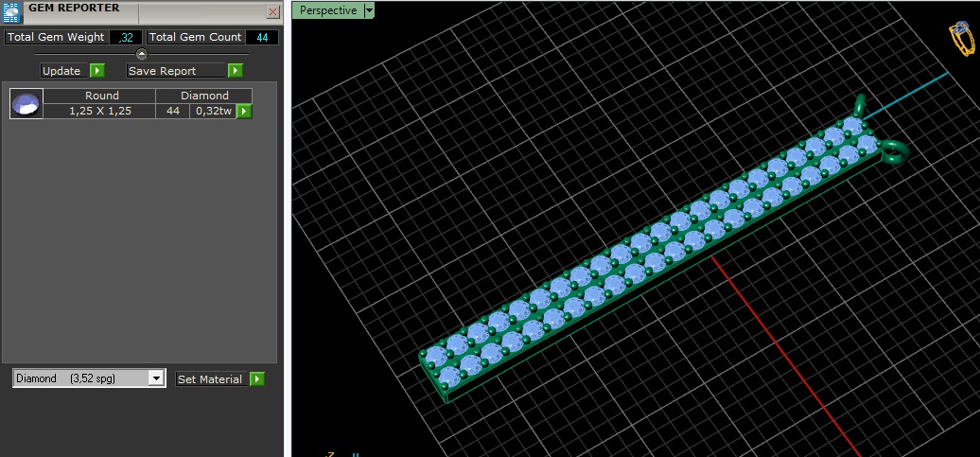
Task: Click the 0,32tw weight cell
Action: click(213, 112)
